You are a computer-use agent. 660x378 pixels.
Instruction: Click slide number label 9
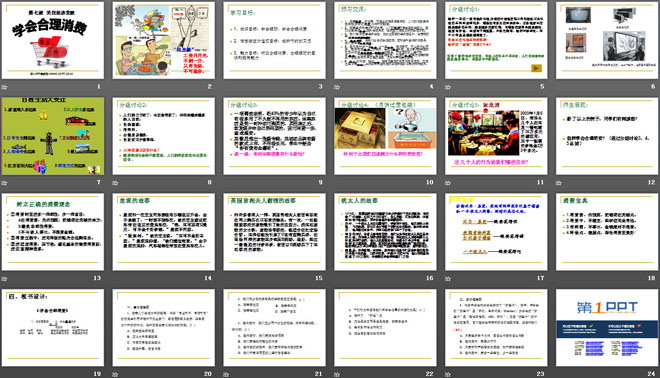[320, 183]
